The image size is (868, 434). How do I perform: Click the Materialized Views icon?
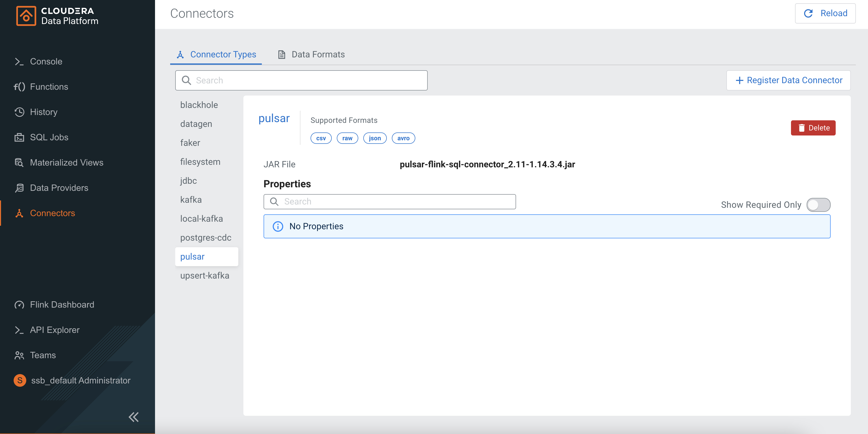[x=19, y=163]
